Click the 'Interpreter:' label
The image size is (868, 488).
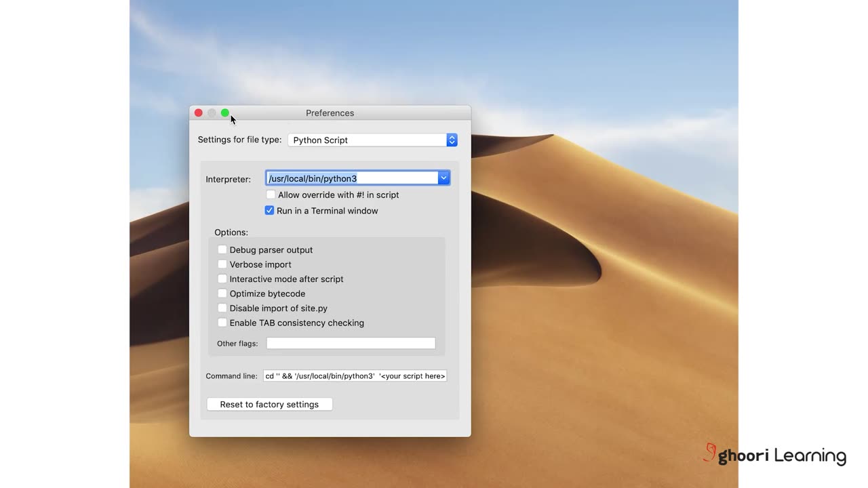click(229, 180)
